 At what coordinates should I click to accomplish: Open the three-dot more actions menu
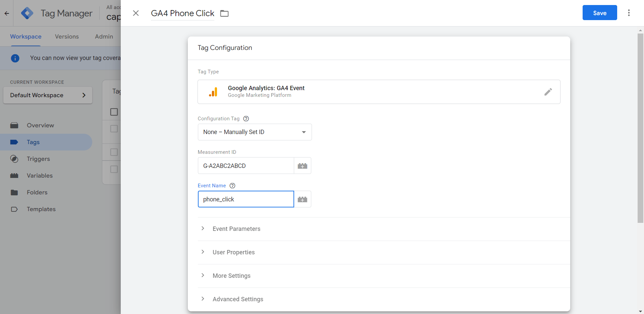(629, 13)
